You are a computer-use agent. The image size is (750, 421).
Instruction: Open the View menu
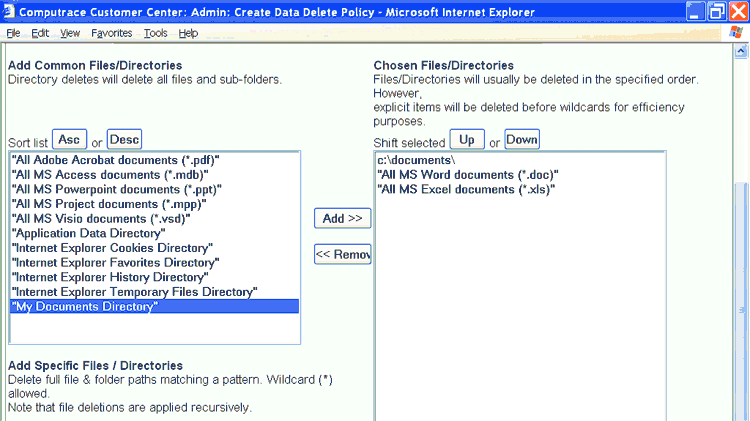[x=70, y=33]
